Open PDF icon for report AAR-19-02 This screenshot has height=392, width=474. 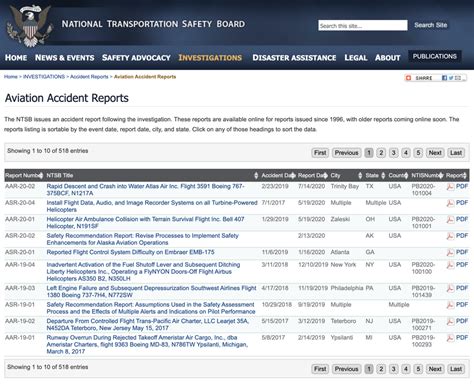click(x=450, y=321)
